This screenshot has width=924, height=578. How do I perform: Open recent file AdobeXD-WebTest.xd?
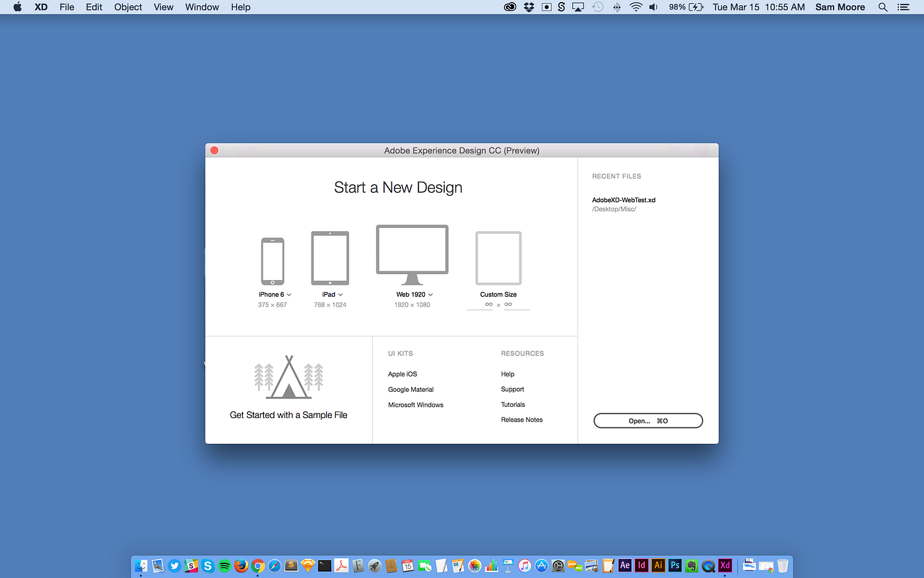click(x=623, y=199)
